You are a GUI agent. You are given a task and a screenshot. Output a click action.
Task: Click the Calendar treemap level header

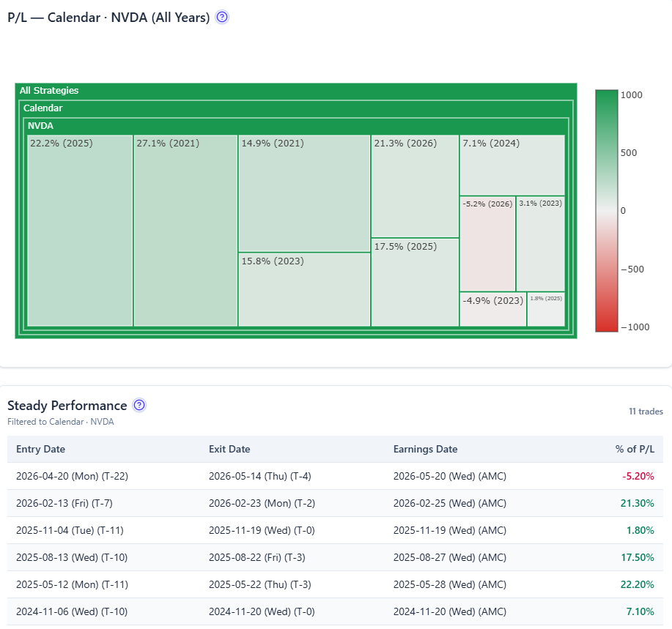point(296,108)
